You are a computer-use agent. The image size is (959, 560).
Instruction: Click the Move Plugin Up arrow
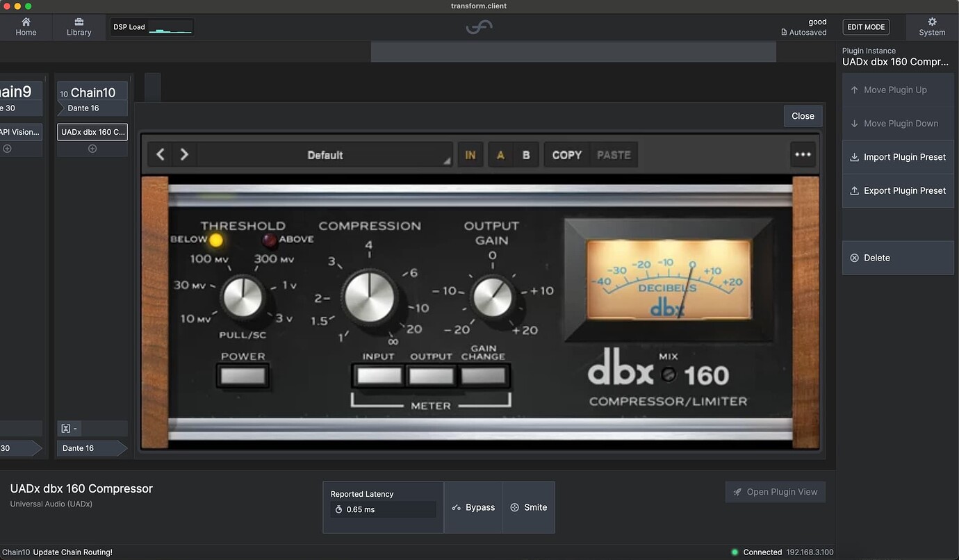coord(898,90)
